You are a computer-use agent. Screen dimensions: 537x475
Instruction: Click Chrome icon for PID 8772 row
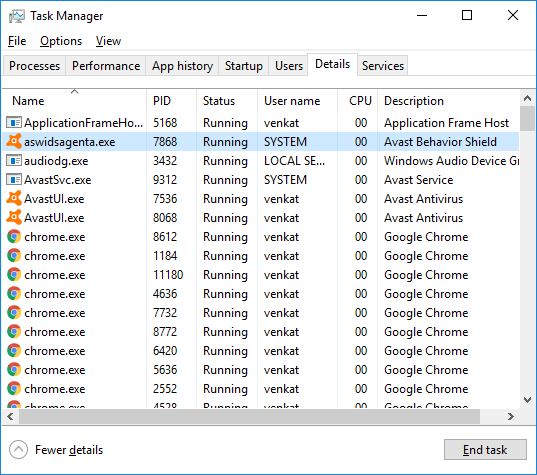14,332
